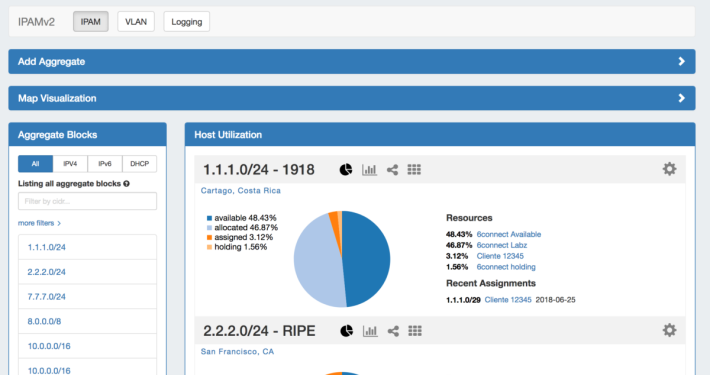The height and width of the screenshot is (375, 710).
Task: Click the IPAMv2 title text
Action: (36, 22)
